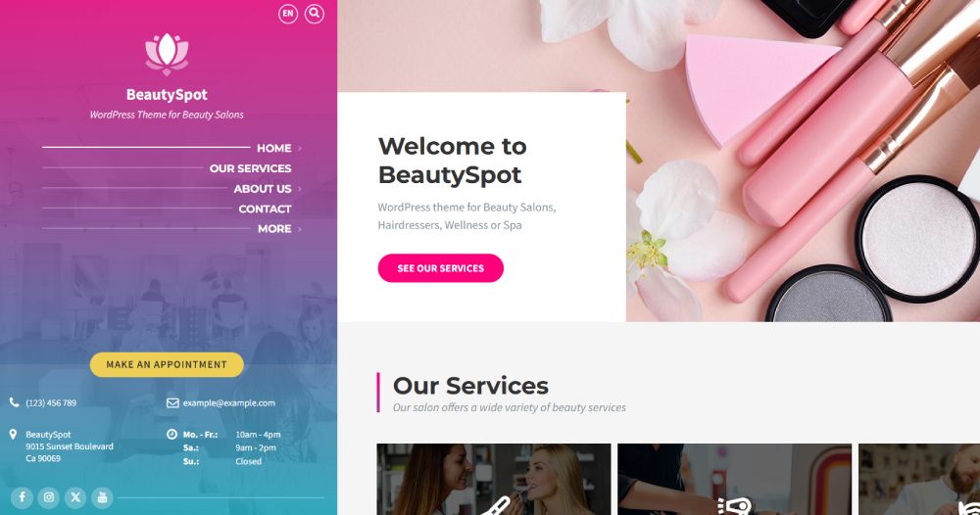Open the Facebook social icon

pos(22,497)
